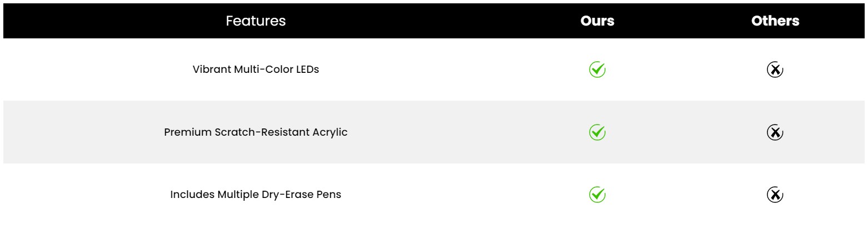
Task: Click the Others X icon for Multi-Color LEDs
Action: coord(775,70)
